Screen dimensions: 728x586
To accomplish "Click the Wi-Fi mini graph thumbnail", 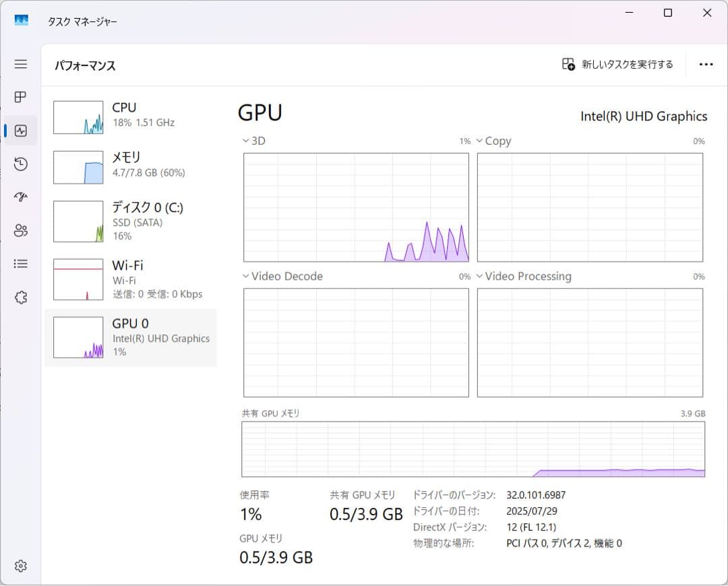I will [78, 278].
